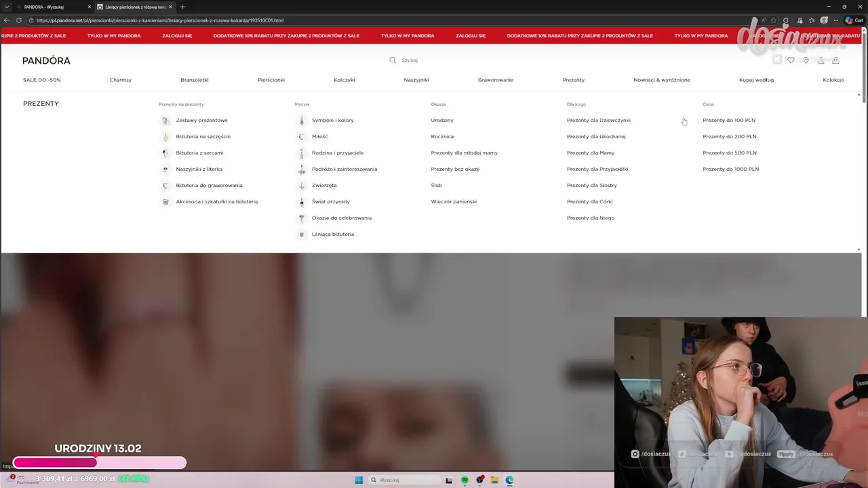This screenshot has width=868, height=488.
Task: Open the Nowości & wyróżnione menu
Action: click(662, 80)
